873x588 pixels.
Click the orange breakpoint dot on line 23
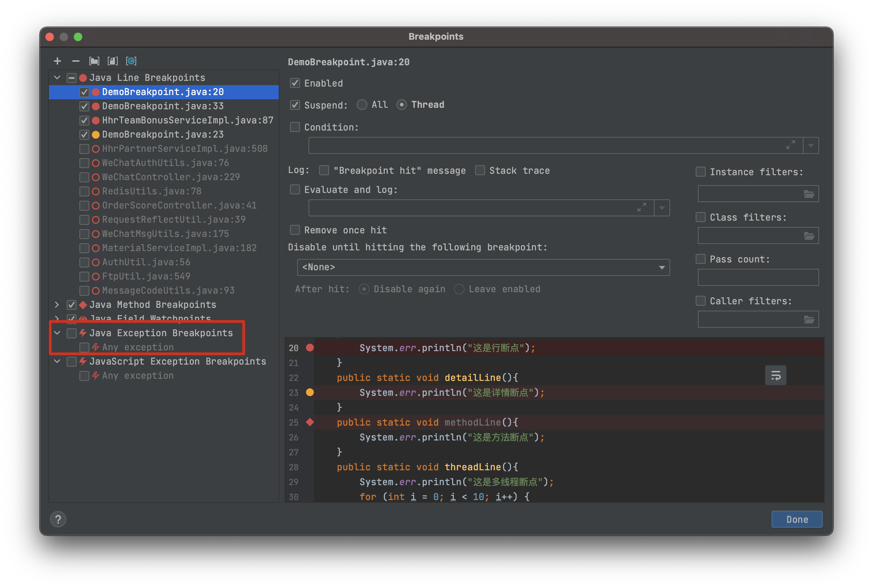tap(310, 392)
